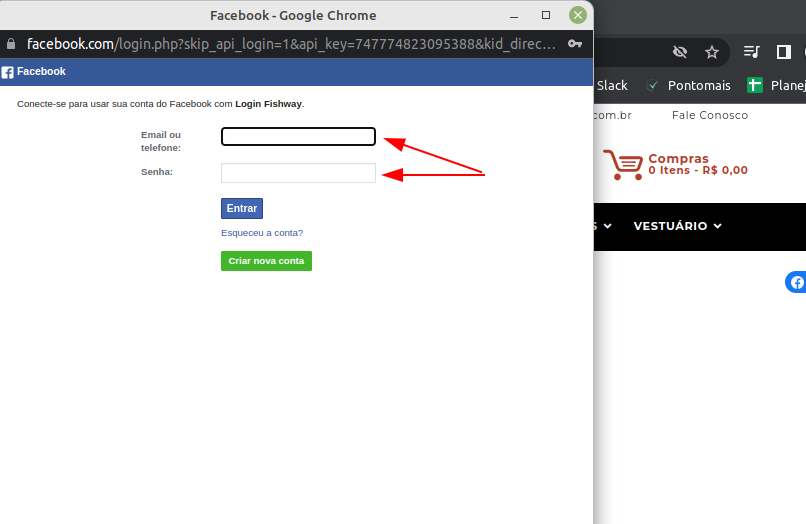Click the Pontomais checkmark favicon

point(652,85)
